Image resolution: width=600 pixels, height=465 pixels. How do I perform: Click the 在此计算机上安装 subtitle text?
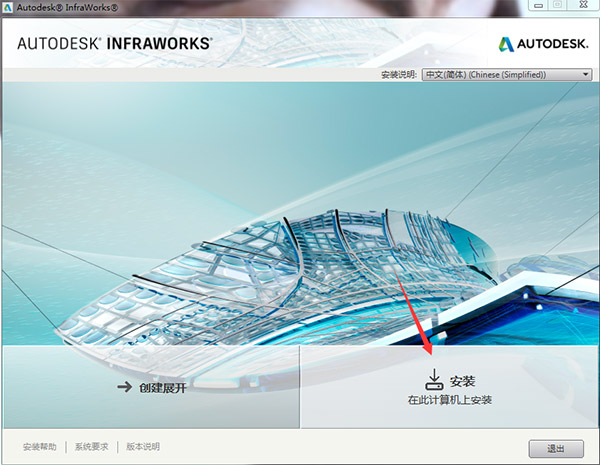click(450, 400)
